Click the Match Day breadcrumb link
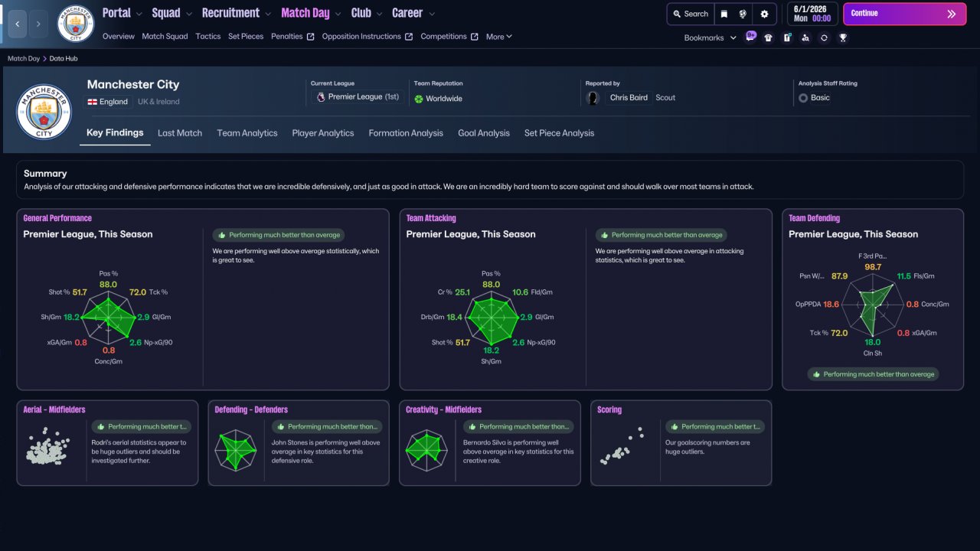The width and height of the screenshot is (980, 551). (x=24, y=58)
